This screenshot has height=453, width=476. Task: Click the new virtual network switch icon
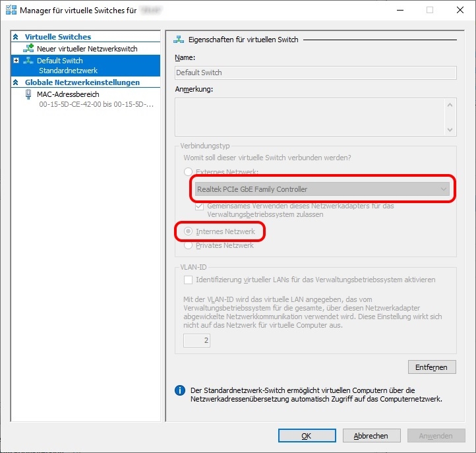click(28, 48)
